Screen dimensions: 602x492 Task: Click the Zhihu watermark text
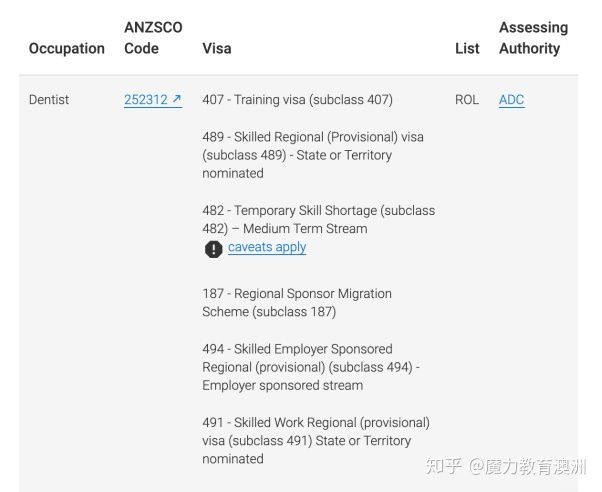[x=506, y=466]
